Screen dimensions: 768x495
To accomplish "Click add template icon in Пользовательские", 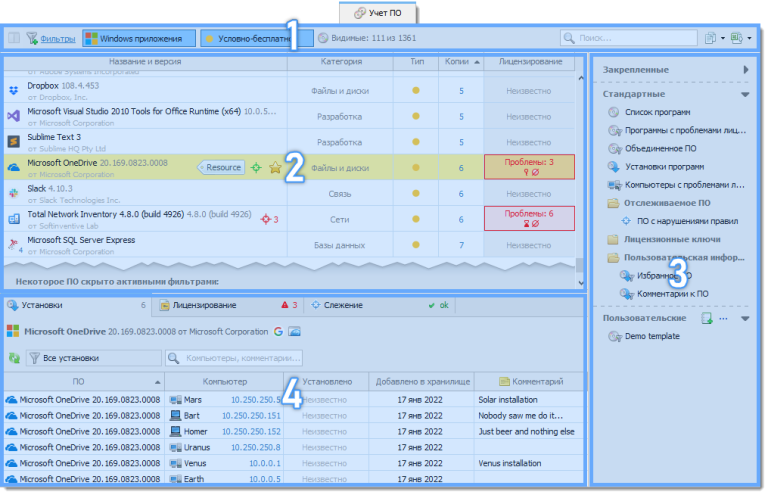I will click(706, 318).
